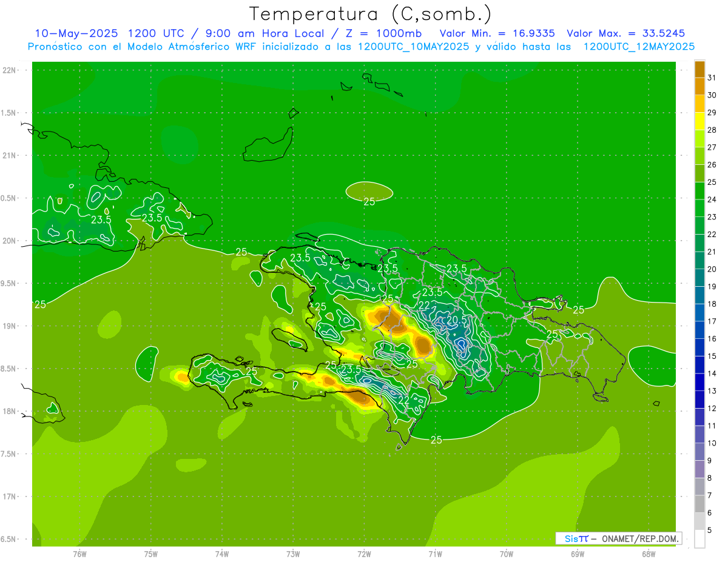
Task: Click the "21N" latitude axis label
Action: pos(9,155)
